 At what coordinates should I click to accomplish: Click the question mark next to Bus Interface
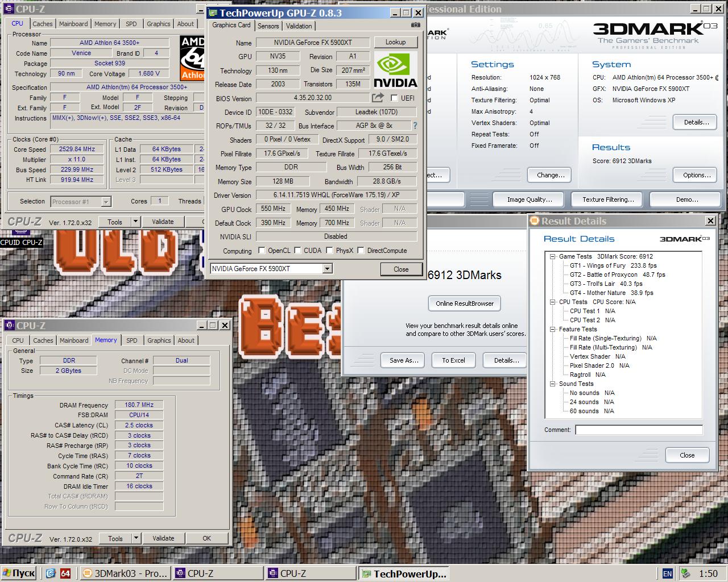[415, 126]
